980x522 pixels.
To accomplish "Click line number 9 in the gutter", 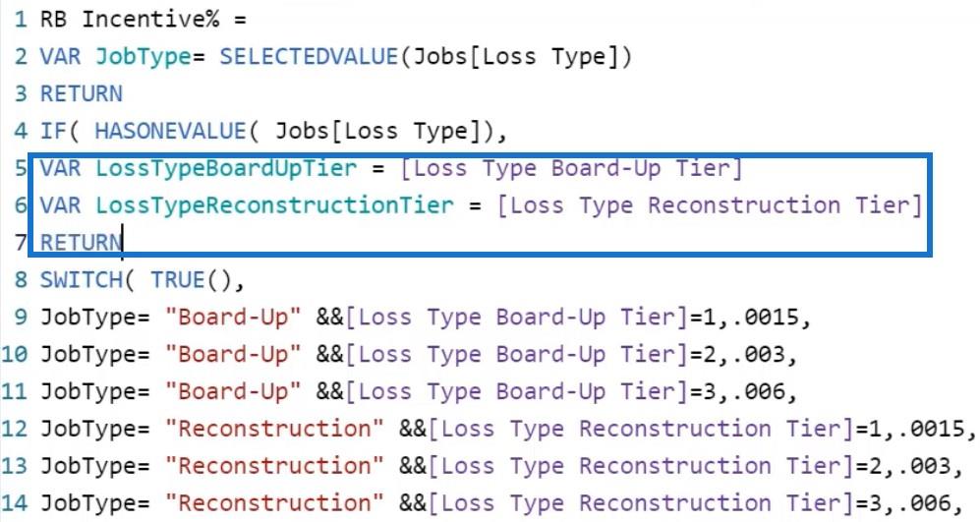I will pos(21,317).
